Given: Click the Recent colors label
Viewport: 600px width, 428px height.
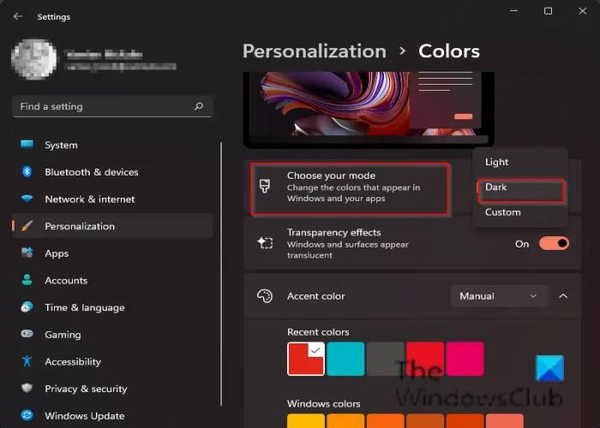Looking at the screenshot, I should coord(318,332).
